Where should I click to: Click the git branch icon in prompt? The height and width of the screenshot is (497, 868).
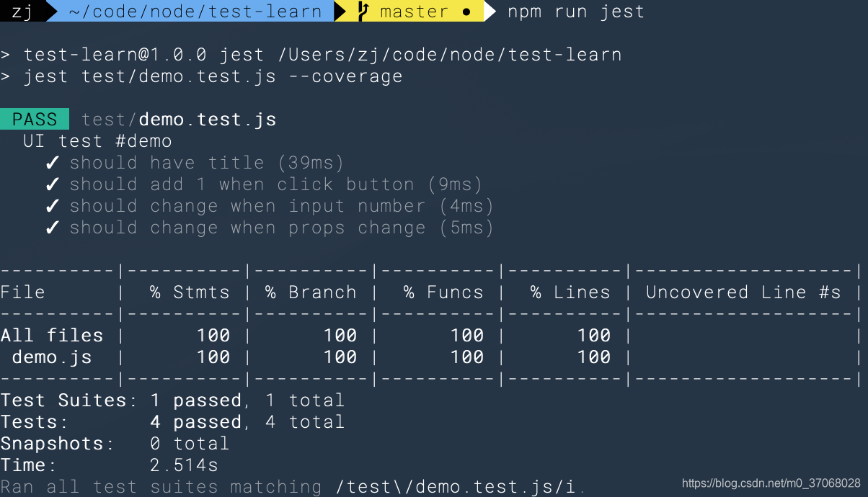[363, 11]
